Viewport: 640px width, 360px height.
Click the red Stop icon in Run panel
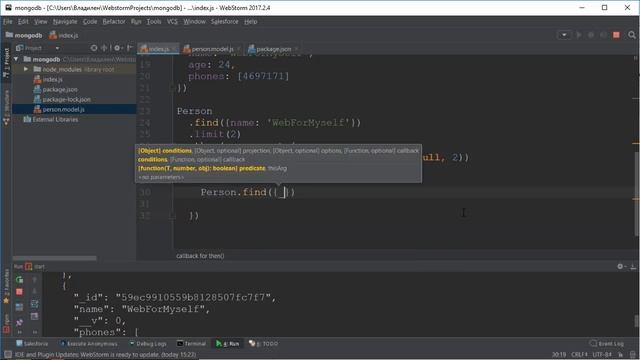19,292
